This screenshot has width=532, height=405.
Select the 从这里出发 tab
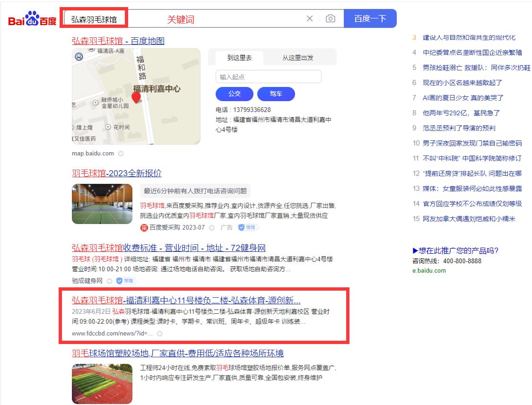pos(298,58)
